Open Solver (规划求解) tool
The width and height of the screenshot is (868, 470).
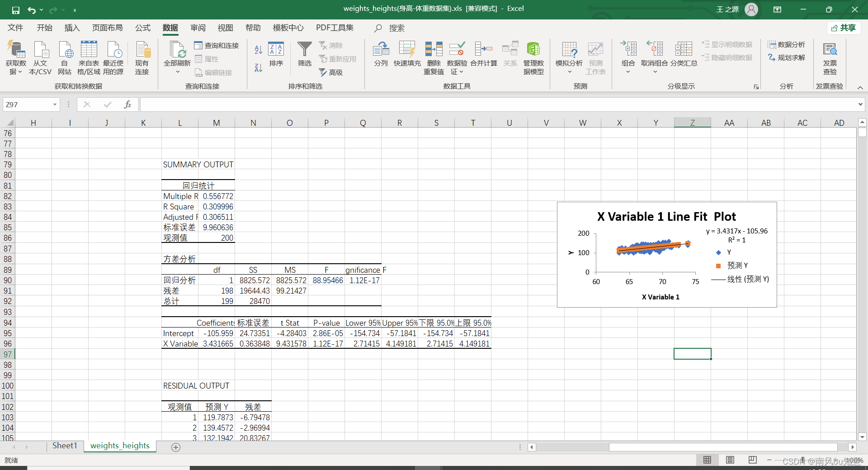click(786, 58)
